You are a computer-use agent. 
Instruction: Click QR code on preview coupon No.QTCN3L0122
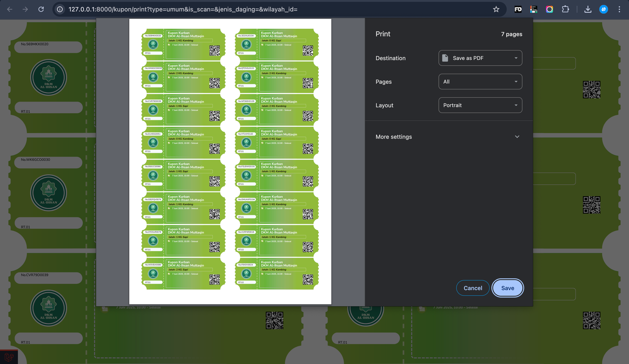308,83
